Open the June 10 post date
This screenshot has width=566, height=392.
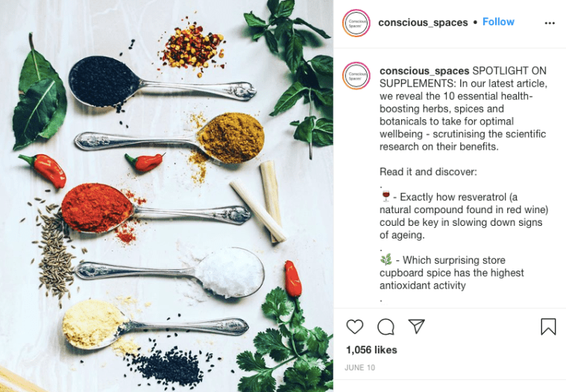coord(359,367)
